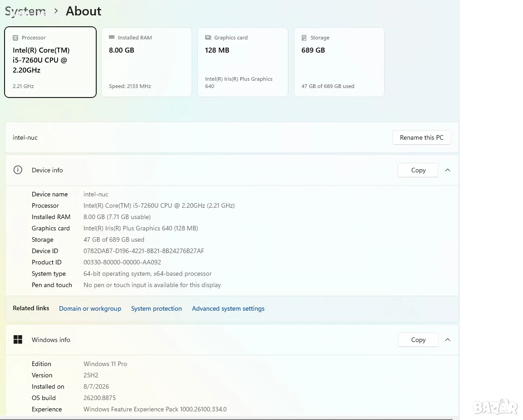Click the Installed on date 8/7/2026
The height and width of the screenshot is (420, 523).
tap(96, 386)
